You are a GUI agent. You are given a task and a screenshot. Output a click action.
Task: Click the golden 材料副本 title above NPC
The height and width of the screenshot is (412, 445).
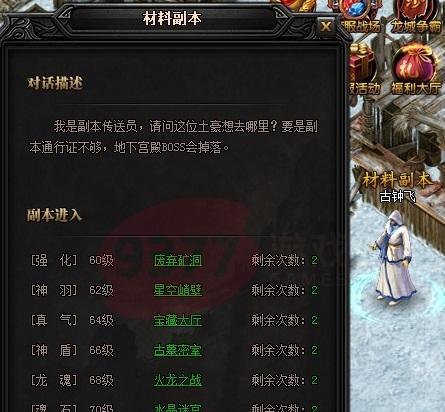(x=396, y=180)
